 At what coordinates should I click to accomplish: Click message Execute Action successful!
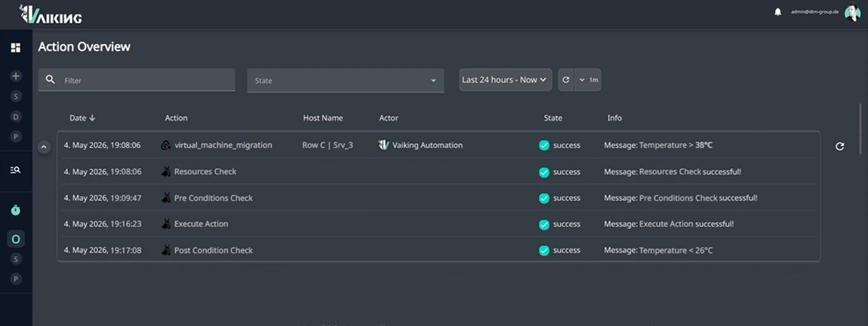pyautogui.click(x=669, y=224)
